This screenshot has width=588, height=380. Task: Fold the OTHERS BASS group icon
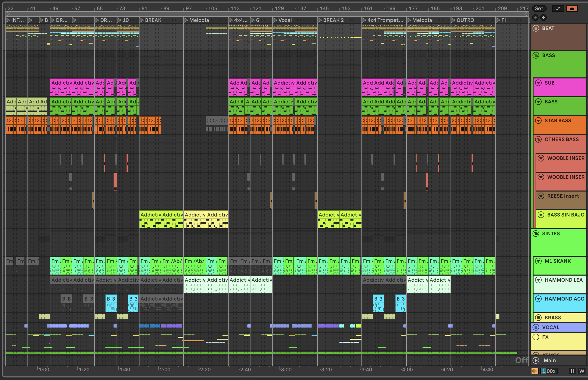click(x=538, y=139)
